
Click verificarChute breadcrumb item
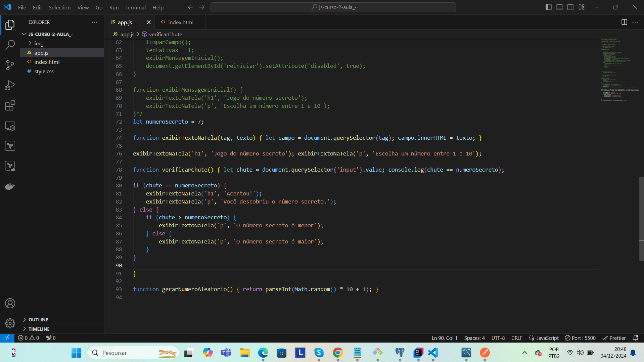[162, 34]
